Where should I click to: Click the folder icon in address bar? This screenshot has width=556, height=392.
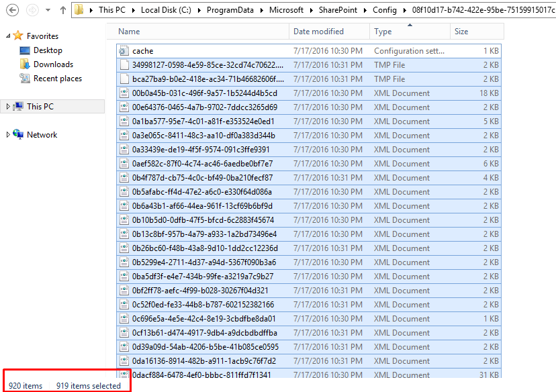[79, 9]
